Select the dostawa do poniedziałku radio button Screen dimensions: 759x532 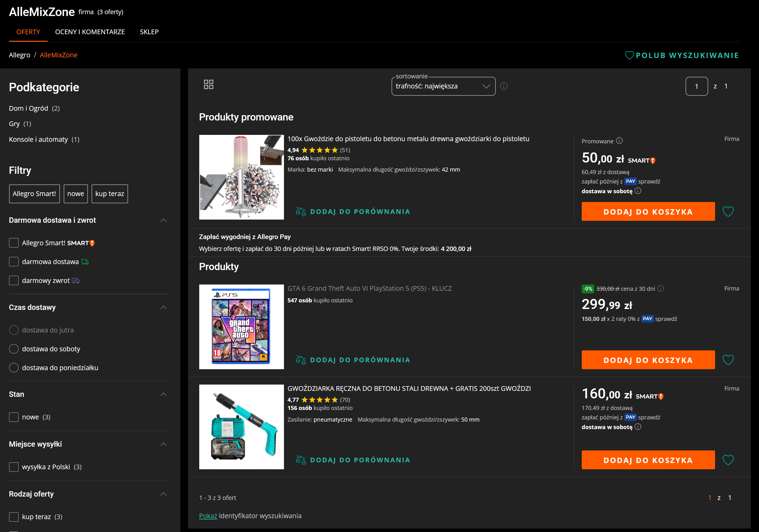[x=13, y=368]
